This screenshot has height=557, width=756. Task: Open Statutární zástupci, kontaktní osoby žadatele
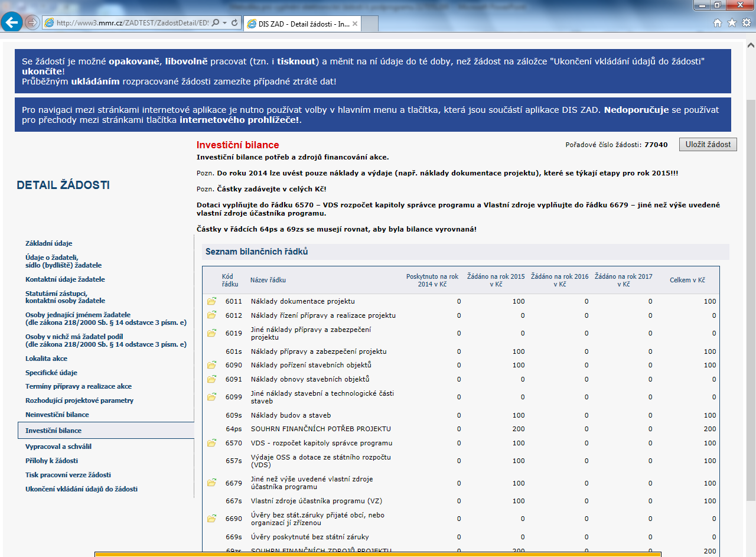point(65,297)
